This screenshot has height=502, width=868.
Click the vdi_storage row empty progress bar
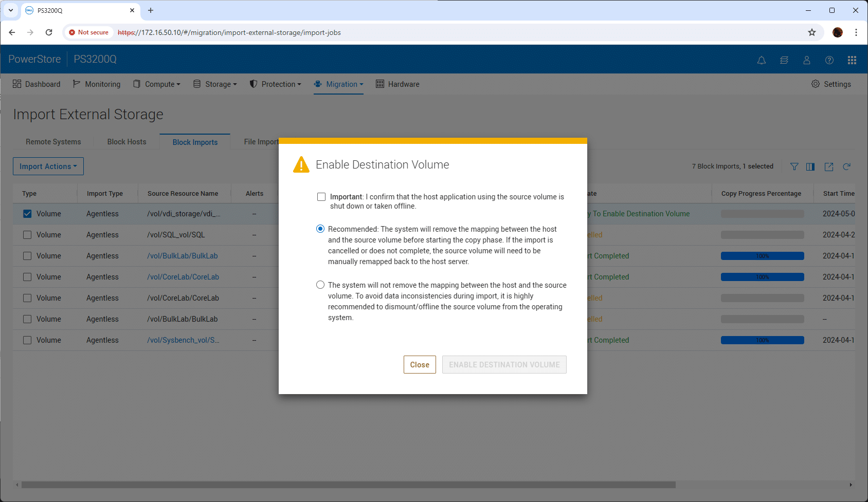pos(763,214)
